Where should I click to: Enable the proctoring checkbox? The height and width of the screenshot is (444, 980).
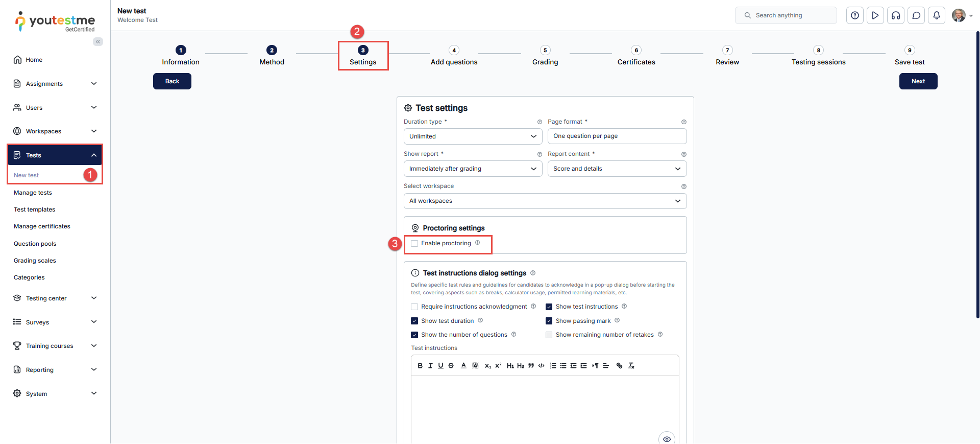click(x=414, y=244)
